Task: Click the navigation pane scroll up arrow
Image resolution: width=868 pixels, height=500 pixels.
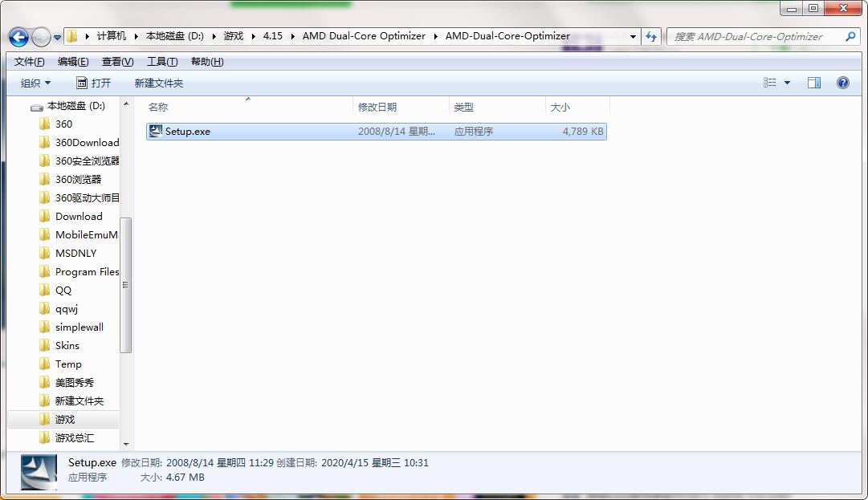Action: [x=125, y=104]
